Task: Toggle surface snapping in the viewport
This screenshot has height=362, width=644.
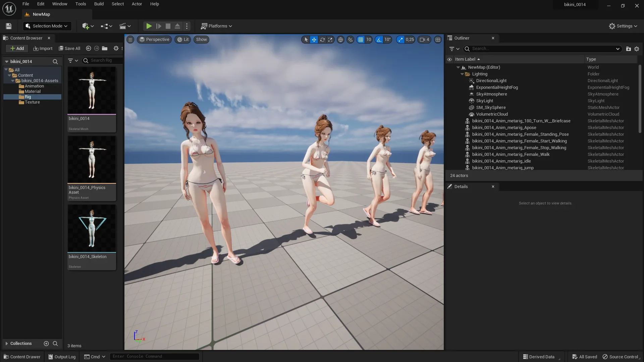Action: click(x=351, y=40)
